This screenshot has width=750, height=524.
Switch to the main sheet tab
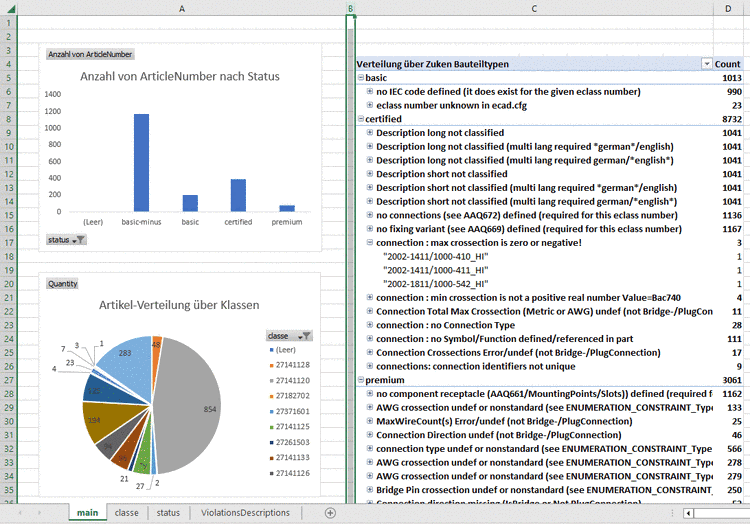(88, 513)
